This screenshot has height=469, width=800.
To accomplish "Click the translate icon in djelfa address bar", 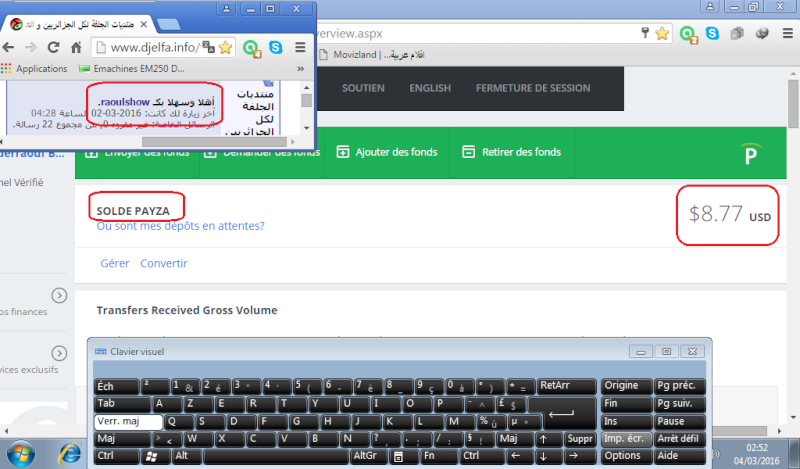I will [208, 47].
